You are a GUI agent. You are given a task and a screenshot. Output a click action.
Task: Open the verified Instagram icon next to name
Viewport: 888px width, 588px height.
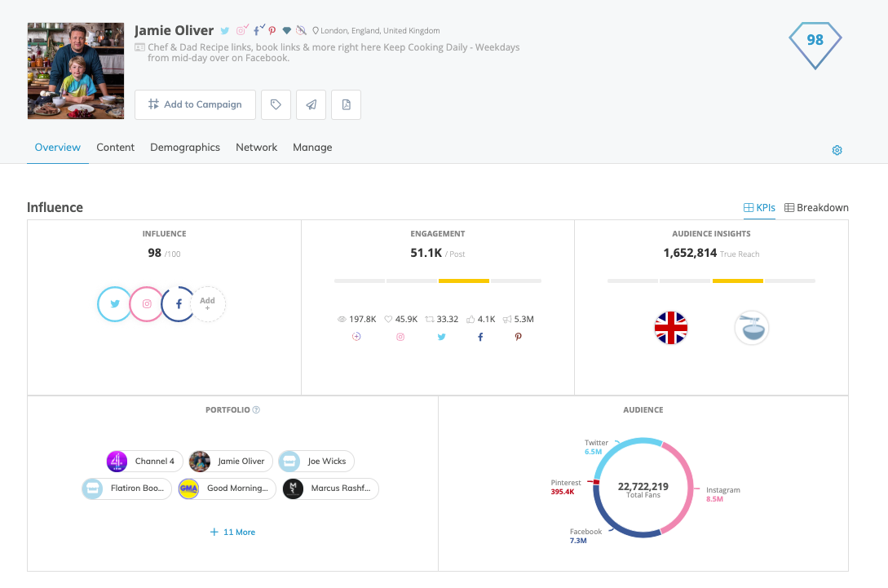click(x=242, y=30)
